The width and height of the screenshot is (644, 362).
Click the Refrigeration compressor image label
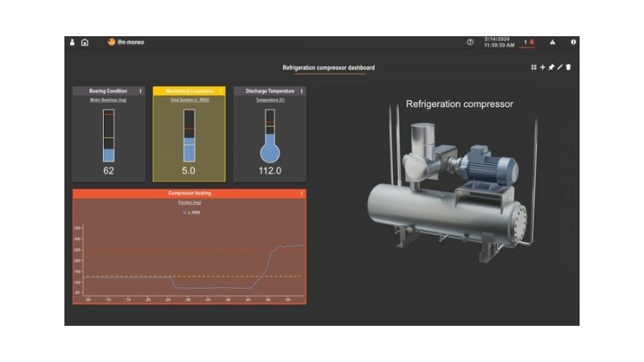coord(460,105)
